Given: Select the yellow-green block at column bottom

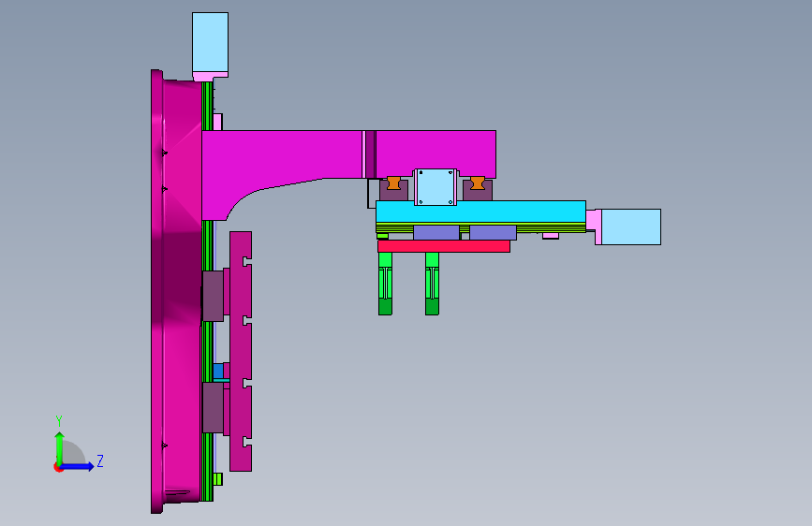Looking at the screenshot, I should (x=218, y=479).
